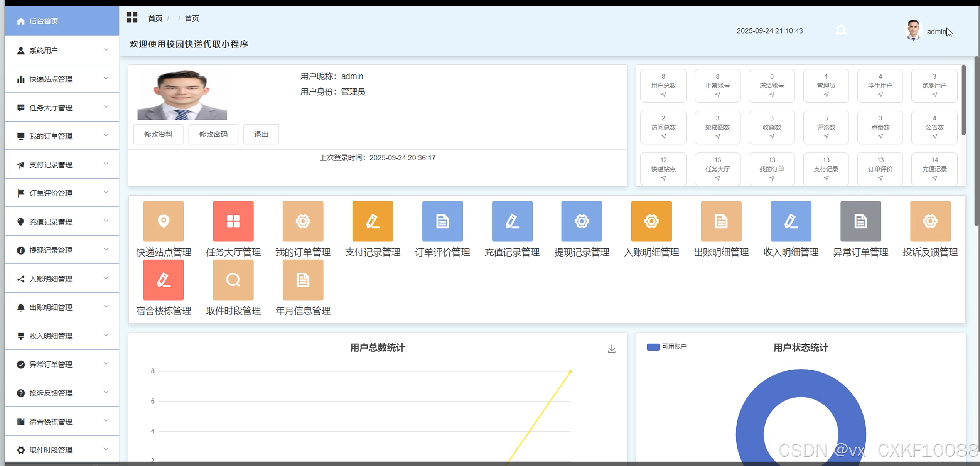The width and height of the screenshot is (980, 466).
Task: Expand the 入账明细管理 sidebar chevron
Action: pyautogui.click(x=106, y=278)
